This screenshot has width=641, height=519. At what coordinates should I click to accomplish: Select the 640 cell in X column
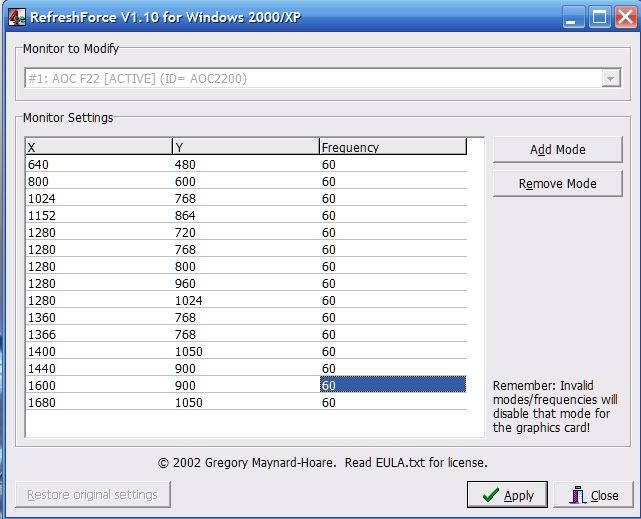click(x=99, y=164)
